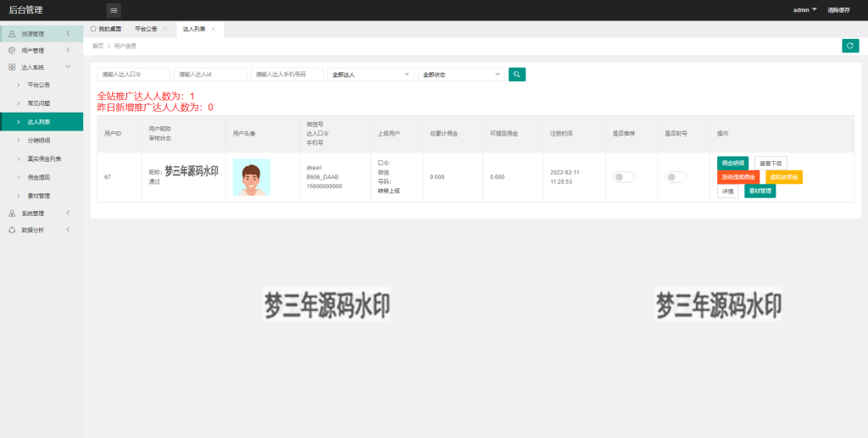Click the 0.000 value under 总累计佣金
Viewport: 868px width, 438px height.
click(437, 177)
